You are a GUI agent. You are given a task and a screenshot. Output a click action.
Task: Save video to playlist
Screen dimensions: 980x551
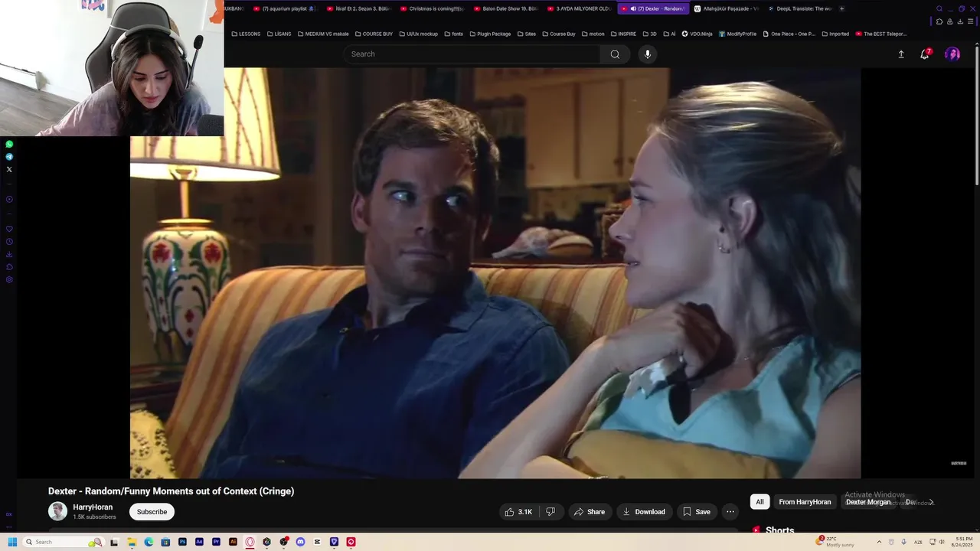tap(697, 512)
